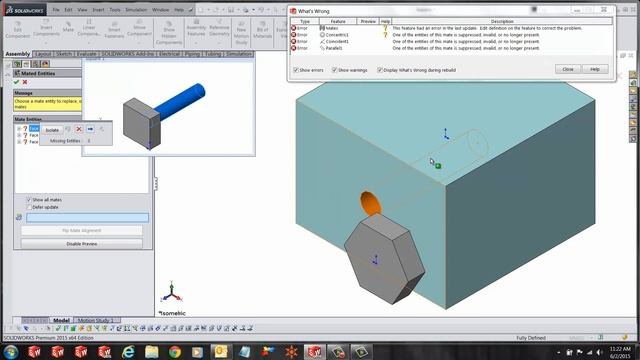Click help question mark for Mates row
The height and width of the screenshot is (360, 640).
pos(385,28)
